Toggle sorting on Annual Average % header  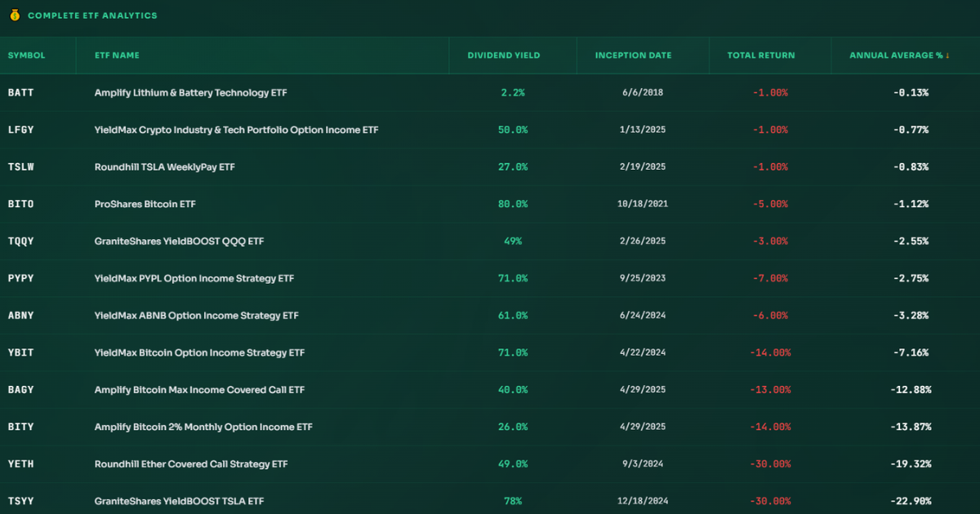click(x=900, y=55)
